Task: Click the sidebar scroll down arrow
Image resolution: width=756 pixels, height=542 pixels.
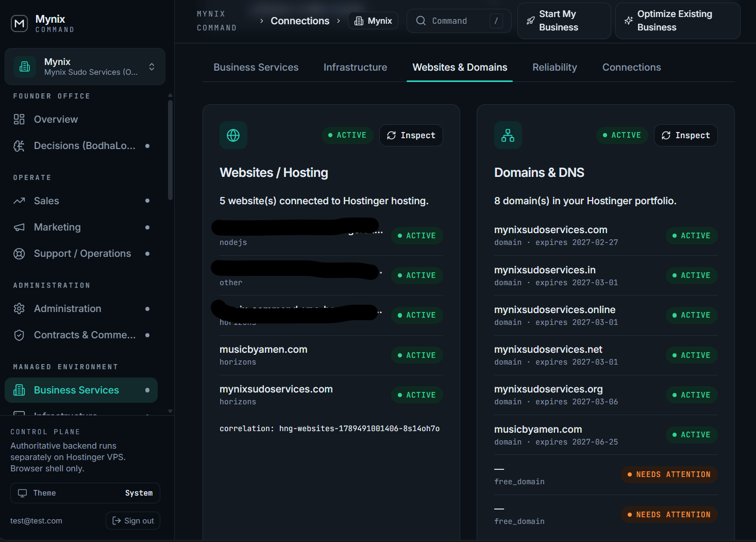Action: (170, 411)
